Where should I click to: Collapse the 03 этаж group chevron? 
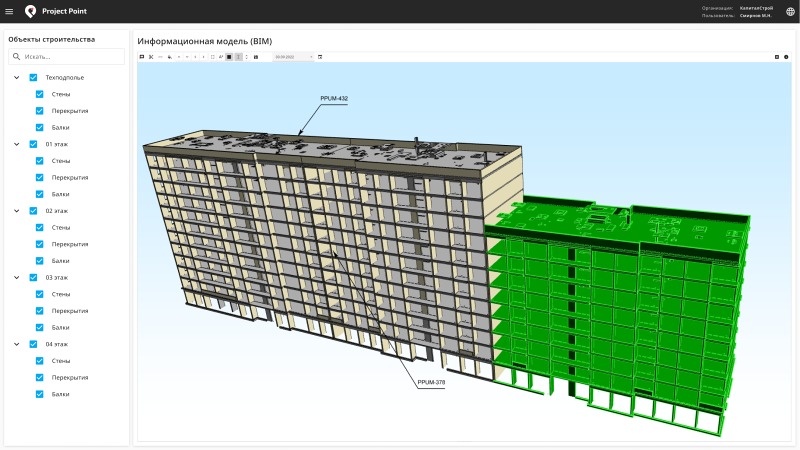point(17,278)
